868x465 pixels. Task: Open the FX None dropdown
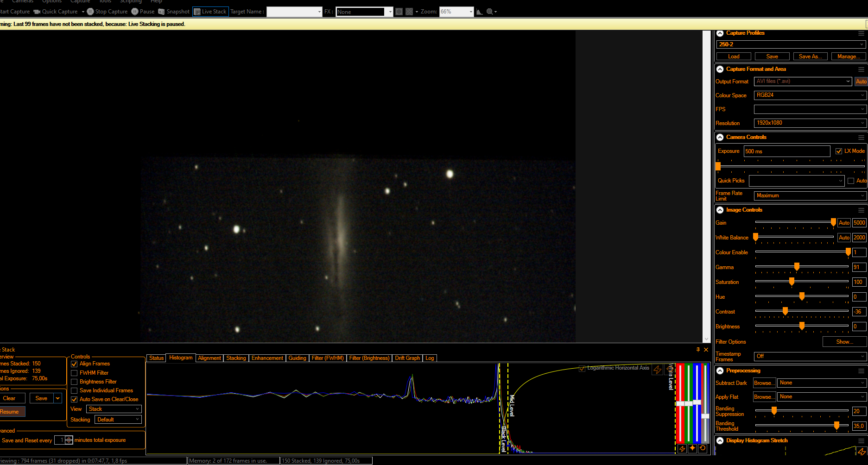click(x=364, y=12)
